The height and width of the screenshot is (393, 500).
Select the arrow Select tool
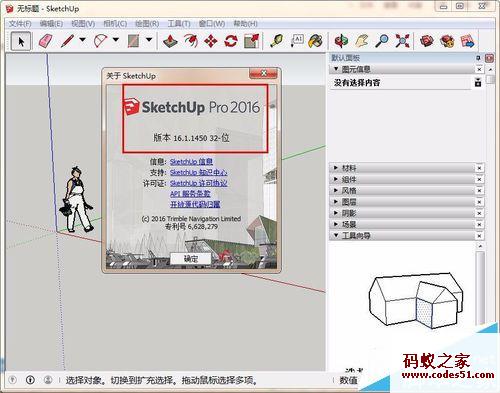21,41
